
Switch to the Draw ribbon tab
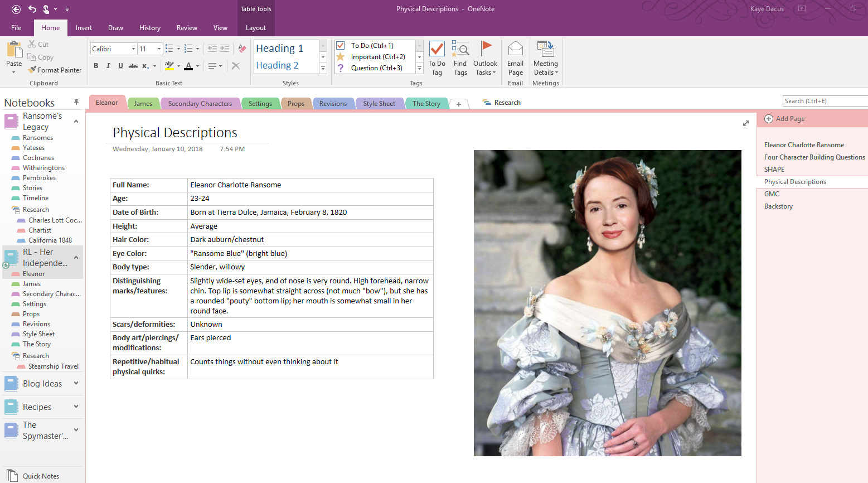point(115,28)
